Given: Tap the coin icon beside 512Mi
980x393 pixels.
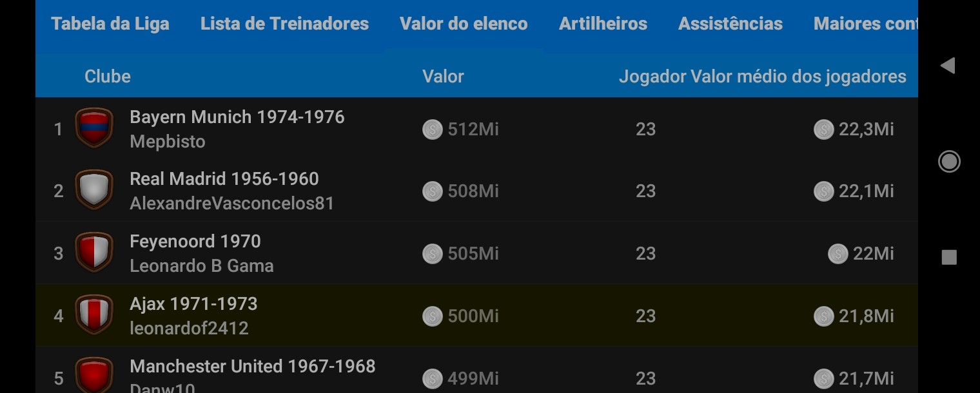Looking at the screenshot, I should 432,129.
